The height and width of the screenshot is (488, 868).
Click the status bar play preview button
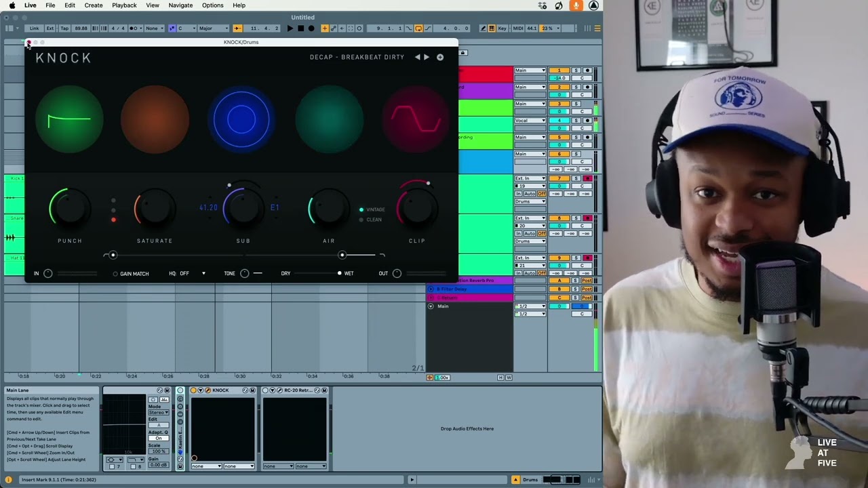click(x=412, y=480)
